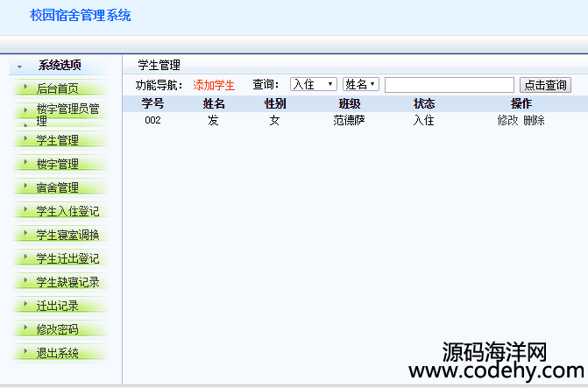Open 学生寝室调换 menu item
Image resolution: width=588 pixels, height=388 pixels.
point(67,235)
